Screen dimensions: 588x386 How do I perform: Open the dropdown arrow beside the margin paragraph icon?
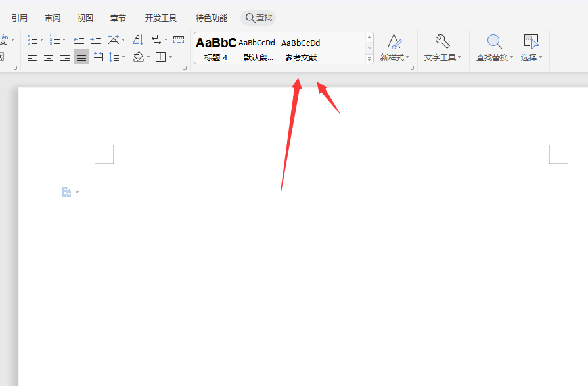(x=77, y=192)
